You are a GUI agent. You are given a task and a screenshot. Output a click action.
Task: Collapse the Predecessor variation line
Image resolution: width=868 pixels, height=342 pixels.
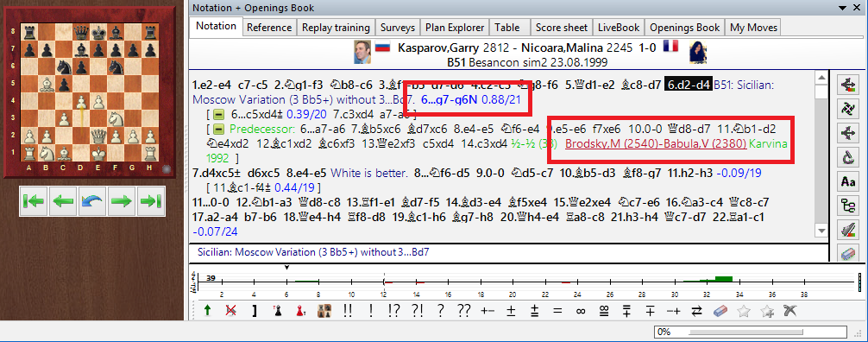pyautogui.click(x=218, y=129)
